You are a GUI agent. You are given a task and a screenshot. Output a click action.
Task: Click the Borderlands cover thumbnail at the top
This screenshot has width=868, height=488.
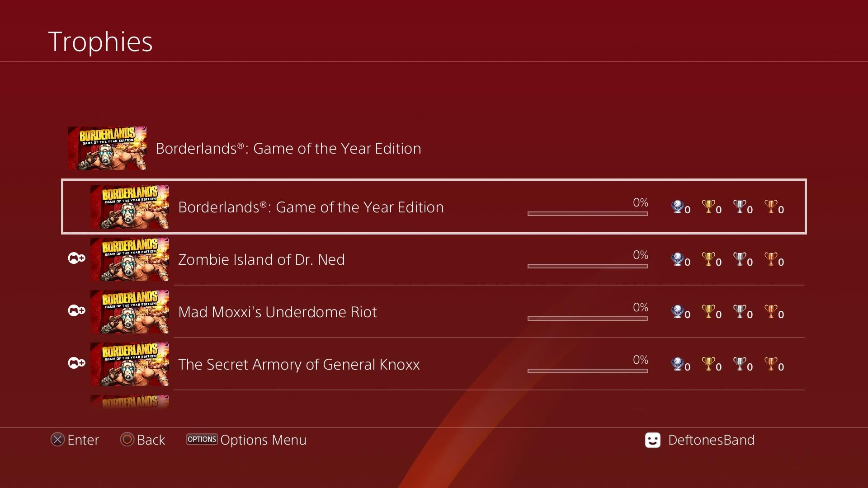tap(107, 148)
